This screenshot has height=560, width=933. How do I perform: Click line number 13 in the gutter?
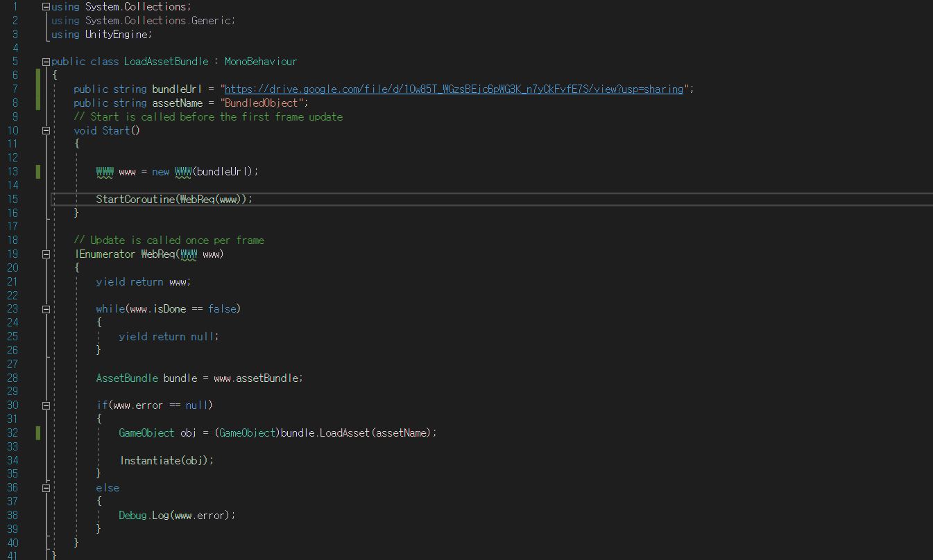[x=12, y=171]
